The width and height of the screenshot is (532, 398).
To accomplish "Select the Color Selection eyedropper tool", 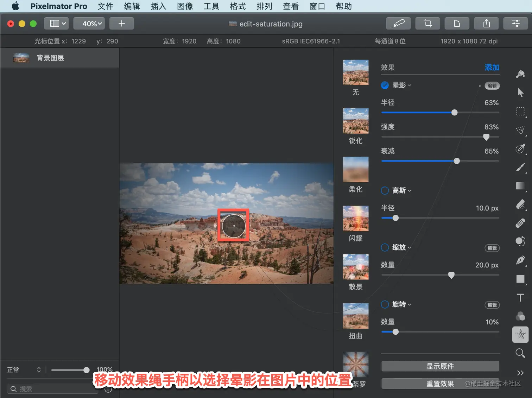I will 520,149.
